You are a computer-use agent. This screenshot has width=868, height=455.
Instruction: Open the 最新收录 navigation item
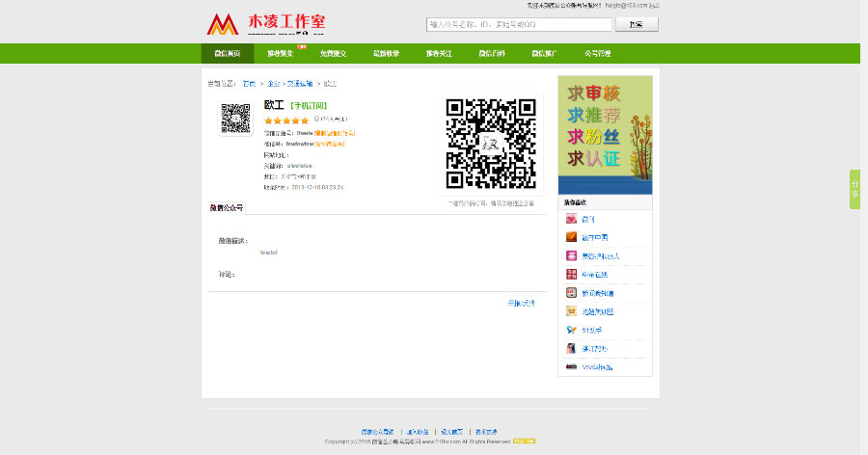pyautogui.click(x=386, y=54)
